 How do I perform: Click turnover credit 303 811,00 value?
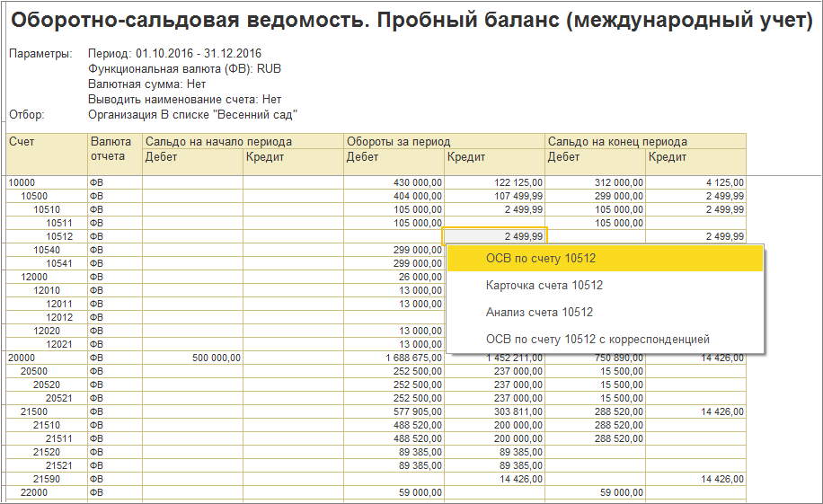495,411
